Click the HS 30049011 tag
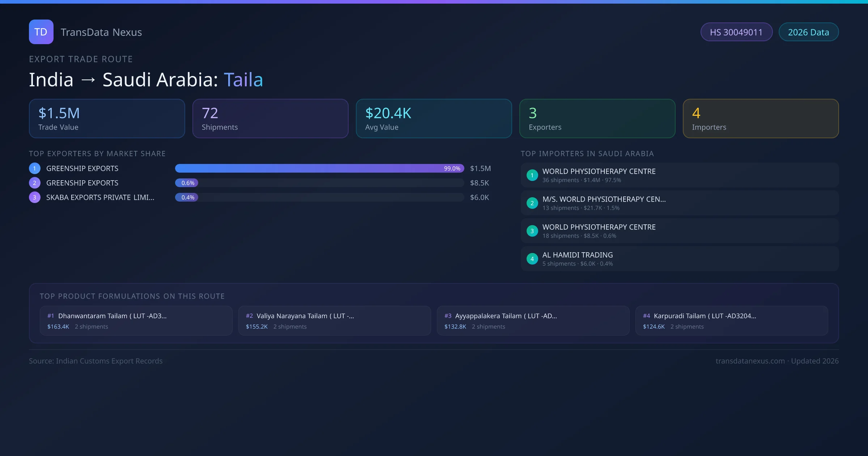 [x=736, y=32]
